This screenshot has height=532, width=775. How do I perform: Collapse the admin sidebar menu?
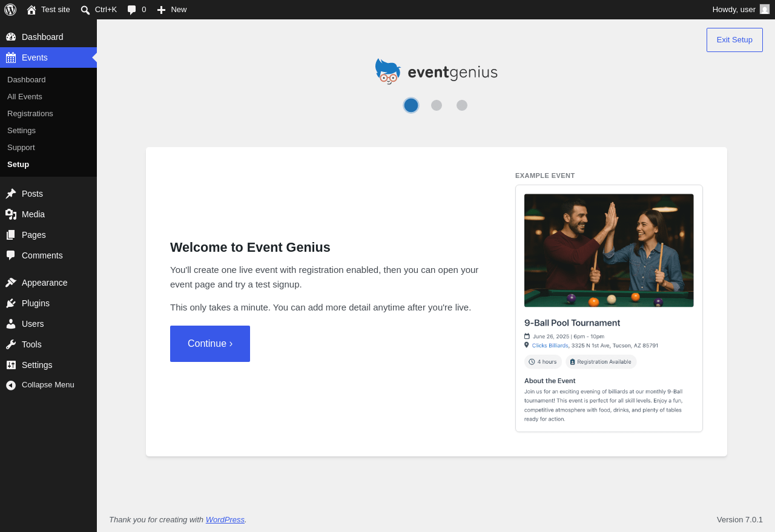tap(48, 385)
